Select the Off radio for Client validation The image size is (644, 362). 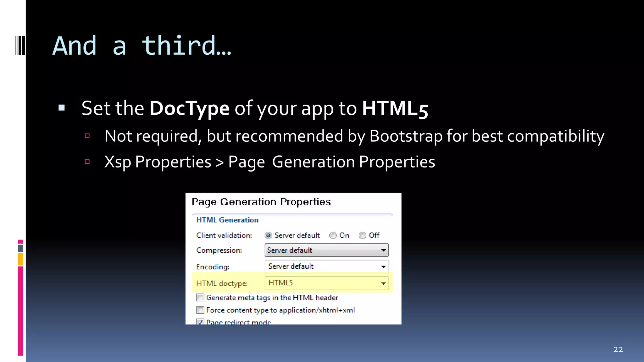pyautogui.click(x=362, y=235)
